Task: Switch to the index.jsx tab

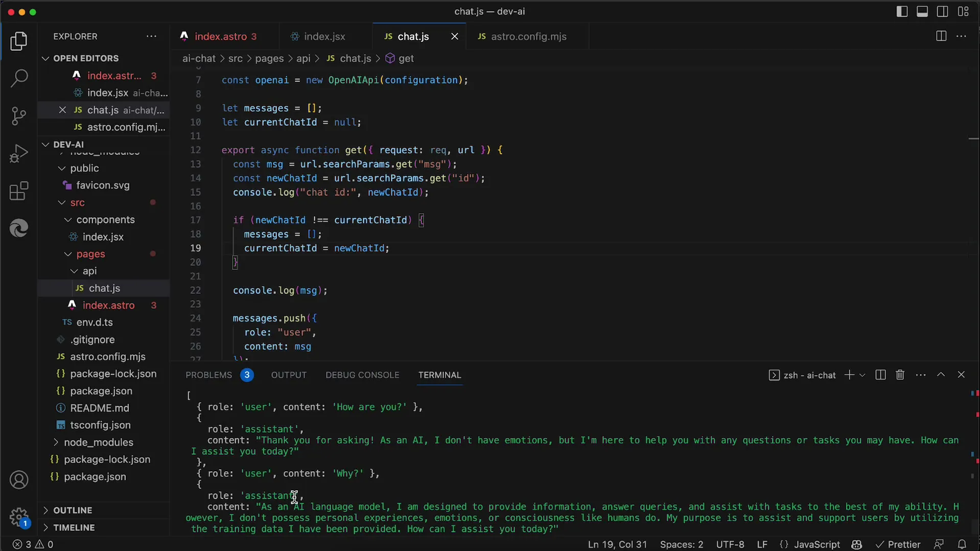Action: coord(325,36)
